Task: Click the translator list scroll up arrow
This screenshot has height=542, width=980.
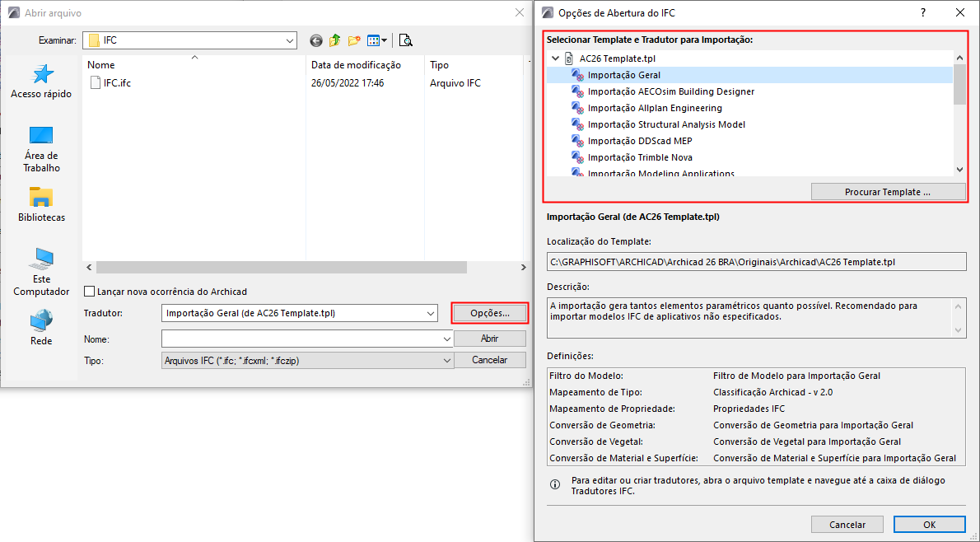Action: pyautogui.click(x=960, y=58)
